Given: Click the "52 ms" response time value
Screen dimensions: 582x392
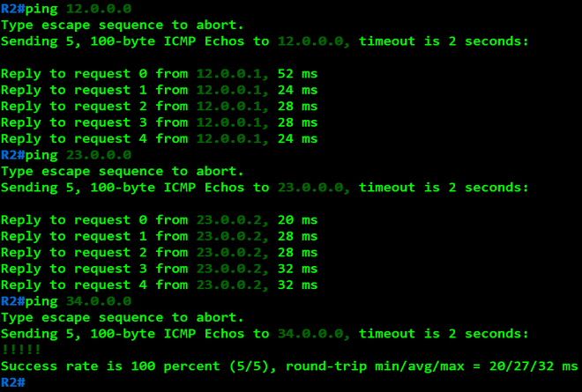Looking at the screenshot, I should click(x=297, y=74).
